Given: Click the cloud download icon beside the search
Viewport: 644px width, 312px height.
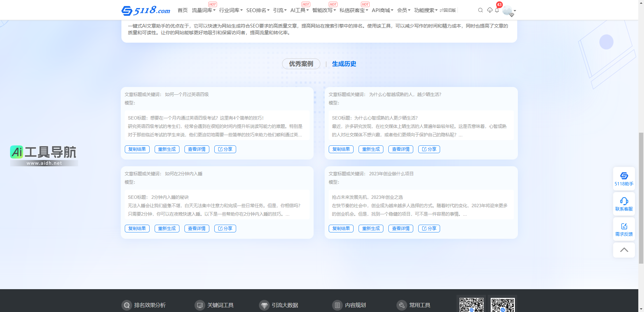Looking at the screenshot, I should pos(489,10).
